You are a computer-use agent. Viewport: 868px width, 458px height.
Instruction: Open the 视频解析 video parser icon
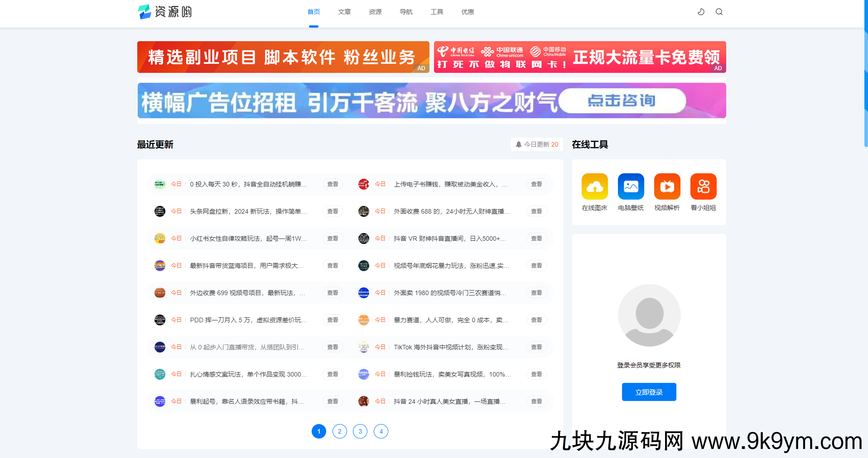pyautogui.click(x=667, y=186)
